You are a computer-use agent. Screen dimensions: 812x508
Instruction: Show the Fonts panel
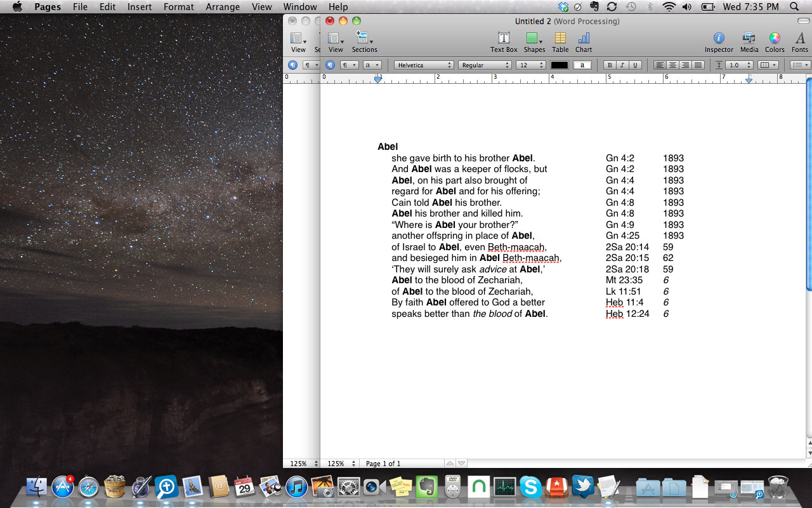click(x=800, y=42)
